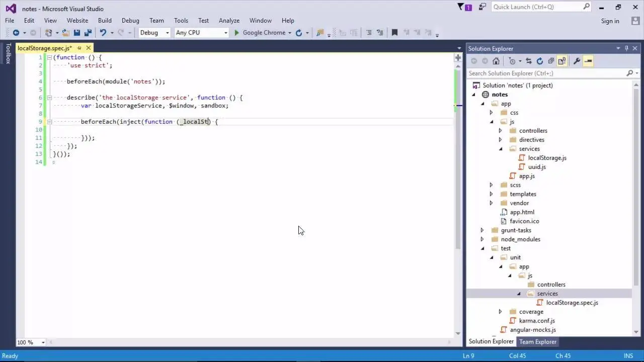Select karma.conf.js in Solution Explorer
The image size is (644, 362).
[x=537, y=321]
